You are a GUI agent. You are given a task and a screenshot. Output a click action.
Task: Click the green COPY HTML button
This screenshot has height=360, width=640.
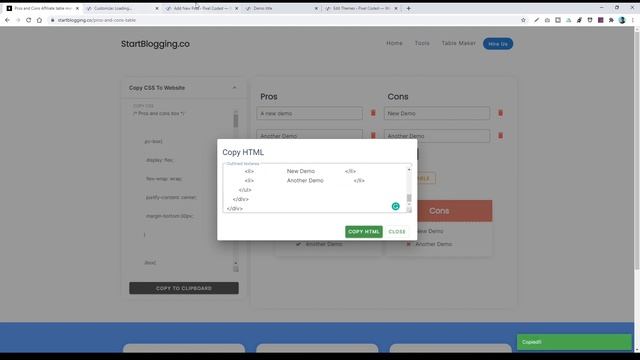coord(364,231)
